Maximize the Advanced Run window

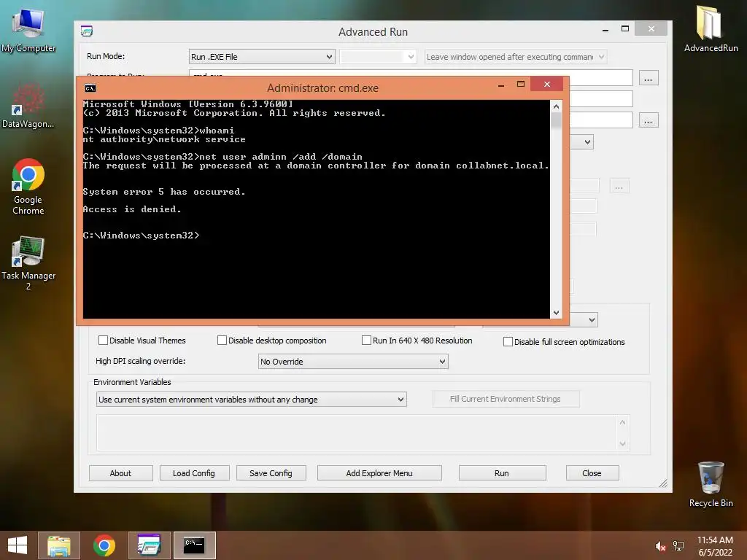click(x=625, y=29)
